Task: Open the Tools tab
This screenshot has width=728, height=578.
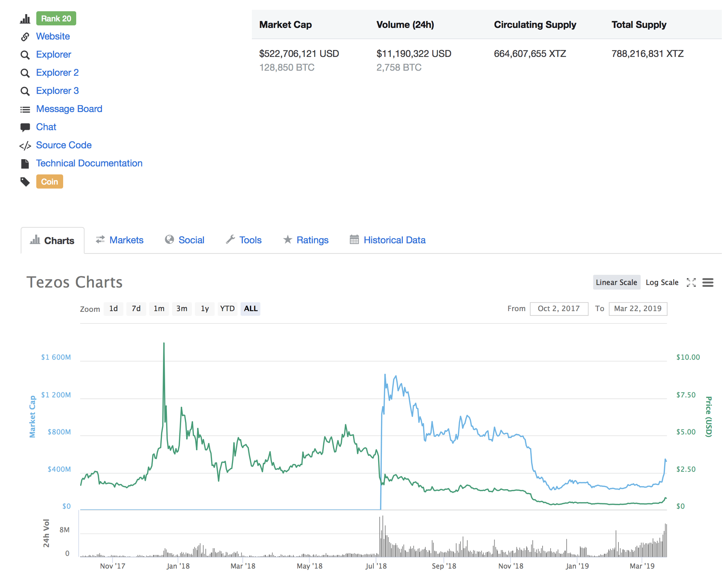Action: pyautogui.click(x=244, y=240)
